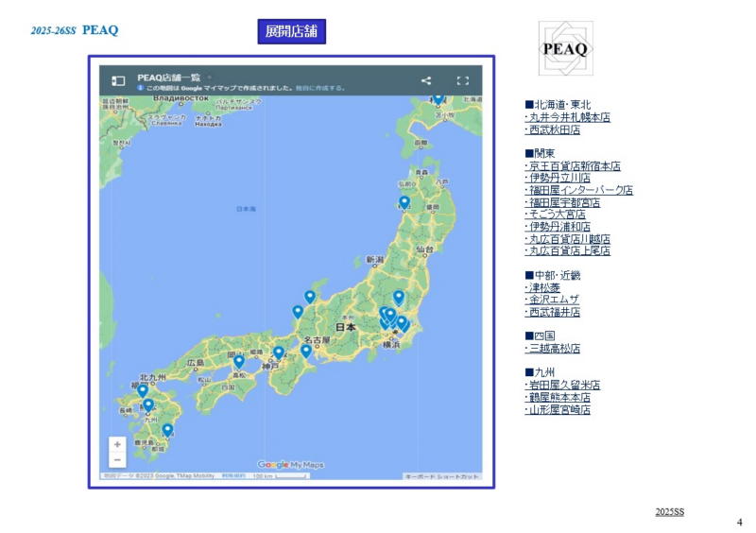This screenshot has width=756, height=533.
Task: Zoom out using the map minus button
Action: pos(117,460)
